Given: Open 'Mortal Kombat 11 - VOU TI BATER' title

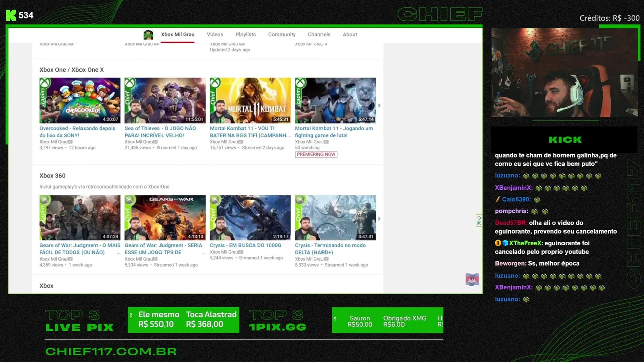Looking at the screenshot, I should 250,132.
